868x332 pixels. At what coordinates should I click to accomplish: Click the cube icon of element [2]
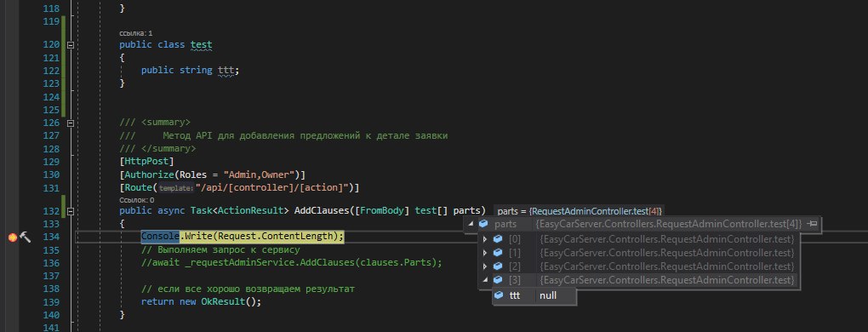(498, 266)
